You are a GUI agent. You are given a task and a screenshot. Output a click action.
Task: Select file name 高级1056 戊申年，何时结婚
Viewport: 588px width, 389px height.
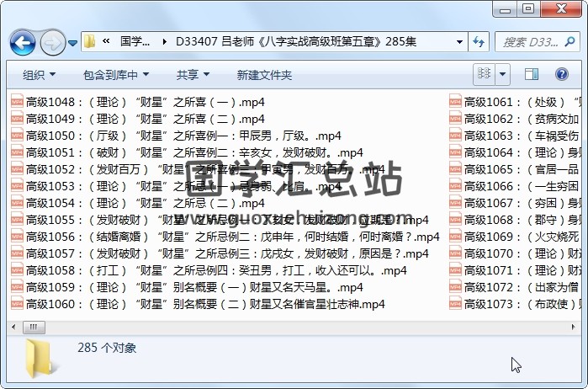tap(232, 237)
